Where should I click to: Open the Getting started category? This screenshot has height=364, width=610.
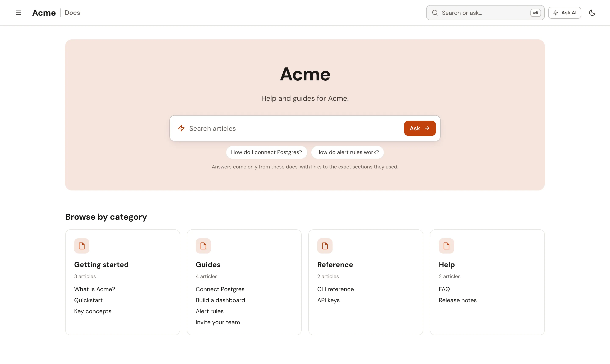coord(101,265)
